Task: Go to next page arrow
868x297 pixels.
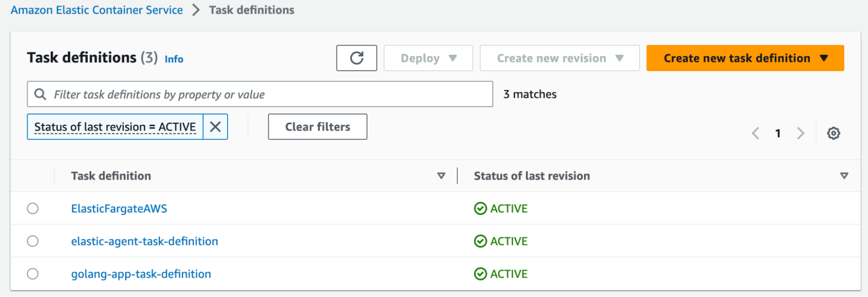Action: tap(801, 133)
